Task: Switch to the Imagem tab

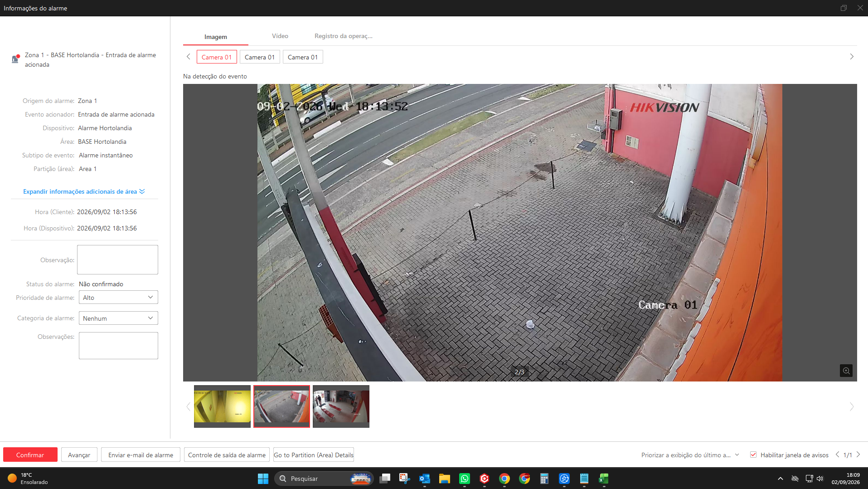Action: tap(216, 37)
